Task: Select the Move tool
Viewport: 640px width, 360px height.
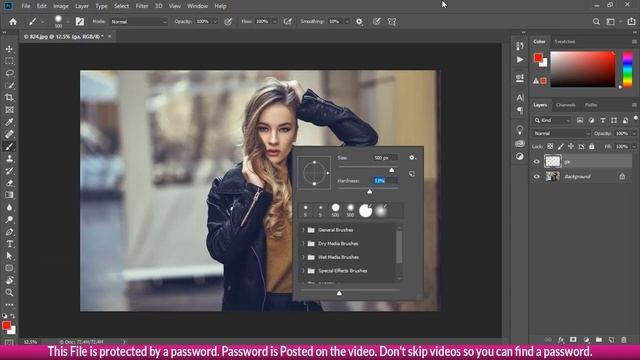Action: tap(9, 49)
